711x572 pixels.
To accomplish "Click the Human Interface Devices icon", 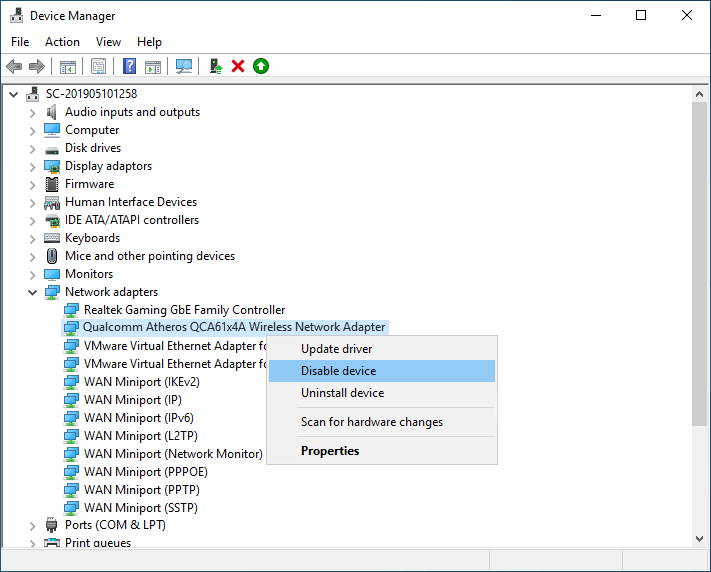I will click(x=52, y=202).
